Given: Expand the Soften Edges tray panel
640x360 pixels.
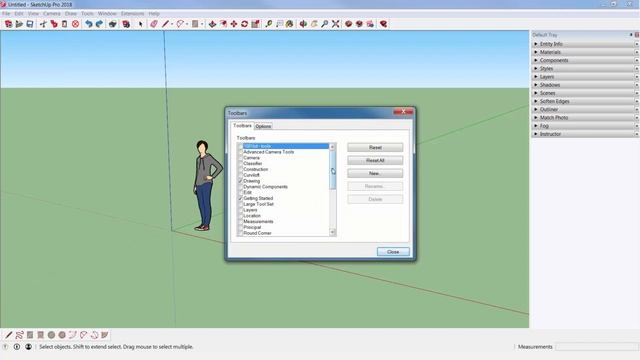Looking at the screenshot, I should click(585, 101).
